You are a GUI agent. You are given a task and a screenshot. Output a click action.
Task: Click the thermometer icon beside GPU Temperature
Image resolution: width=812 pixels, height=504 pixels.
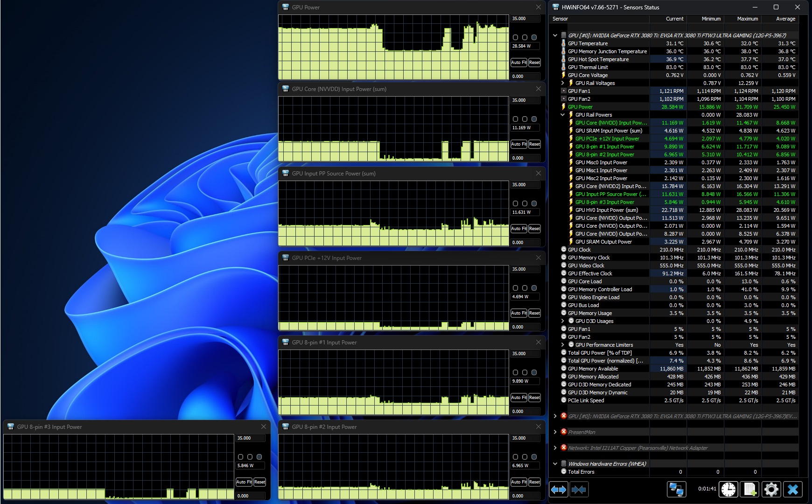point(563,43)
